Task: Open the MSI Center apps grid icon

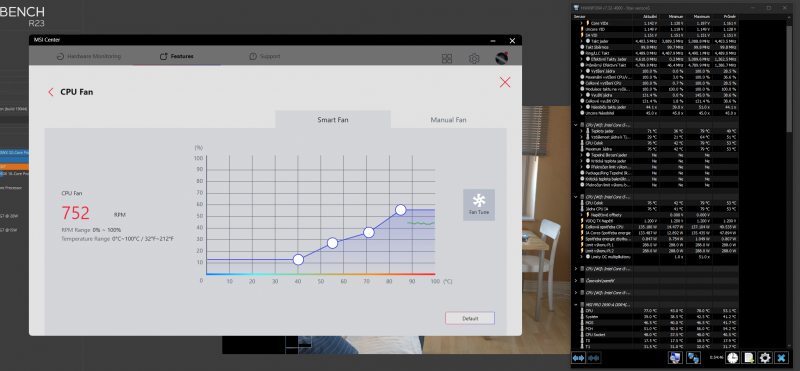Action: pos(447,59)
